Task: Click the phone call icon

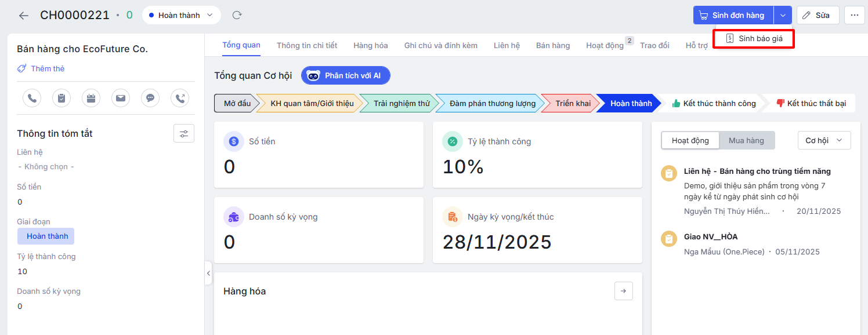Action: pyautogui.click(x=32, y=98)
